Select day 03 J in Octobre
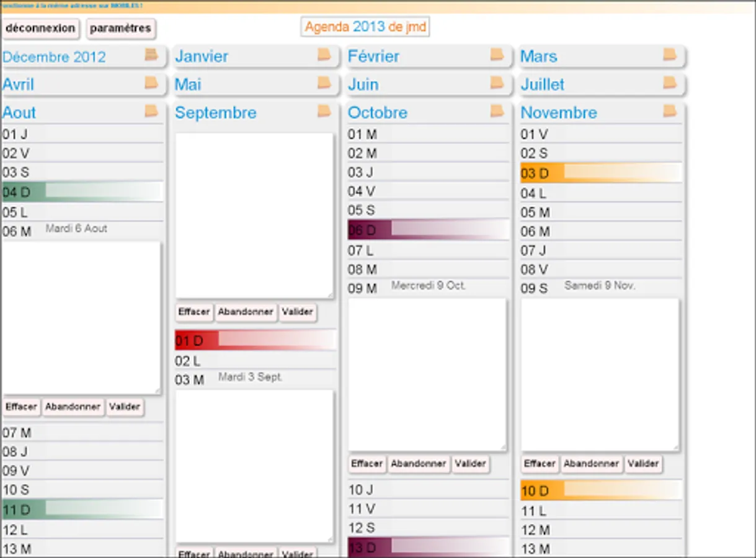756x558 pixels. tap(428, 172)
